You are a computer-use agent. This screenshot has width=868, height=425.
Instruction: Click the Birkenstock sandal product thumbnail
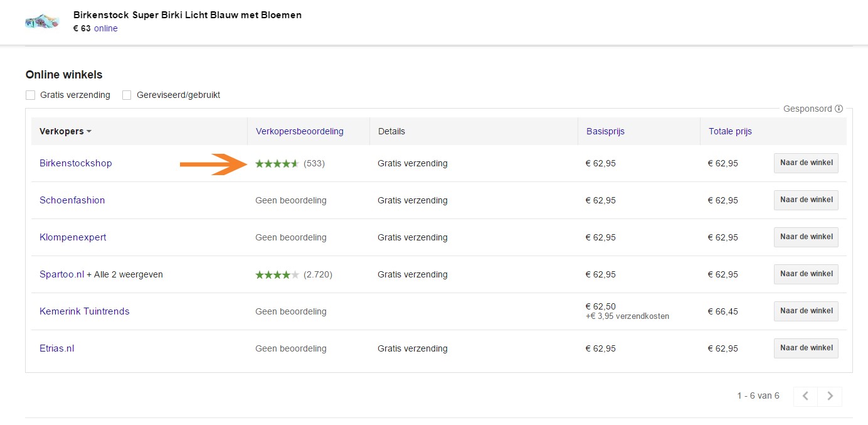[42, 22]
